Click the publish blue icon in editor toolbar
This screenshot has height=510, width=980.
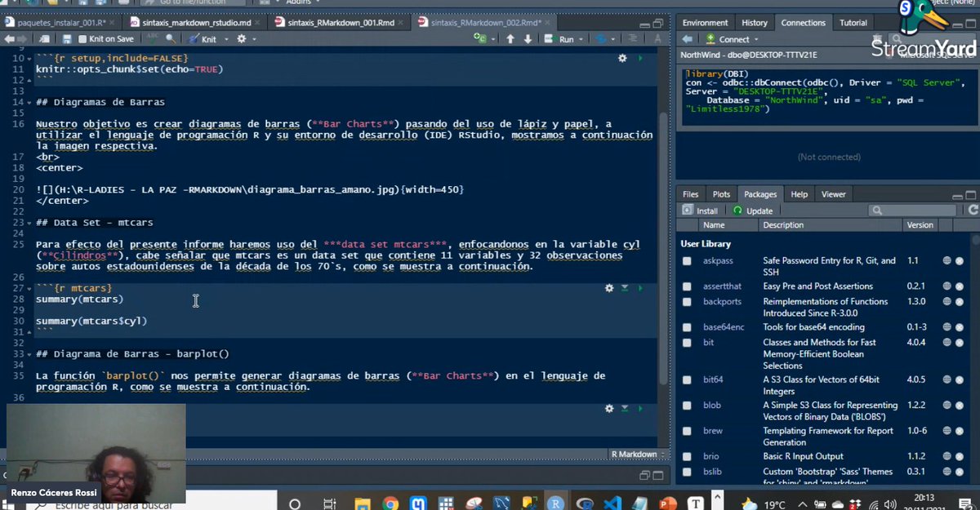(x=601, y=39)
